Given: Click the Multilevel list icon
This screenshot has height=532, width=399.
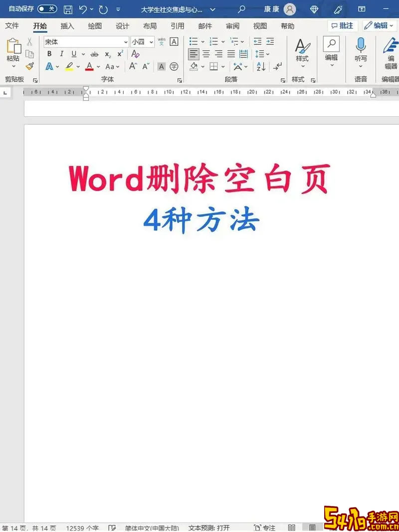Looking at the screenshot, I should [234, 41].
